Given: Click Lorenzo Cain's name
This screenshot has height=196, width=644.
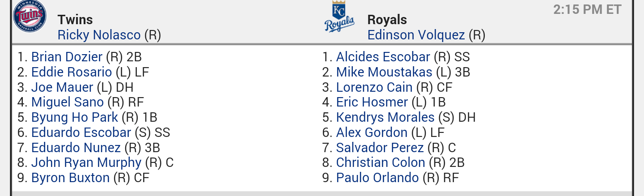Looking at the screenshot, I should coord(374,87).
